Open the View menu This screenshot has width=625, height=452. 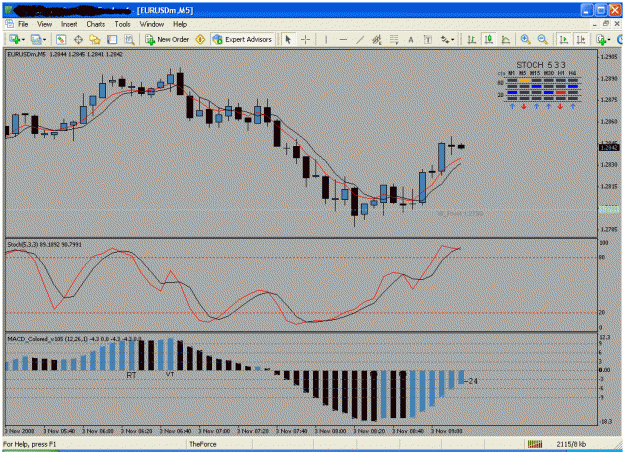point(45,24)
